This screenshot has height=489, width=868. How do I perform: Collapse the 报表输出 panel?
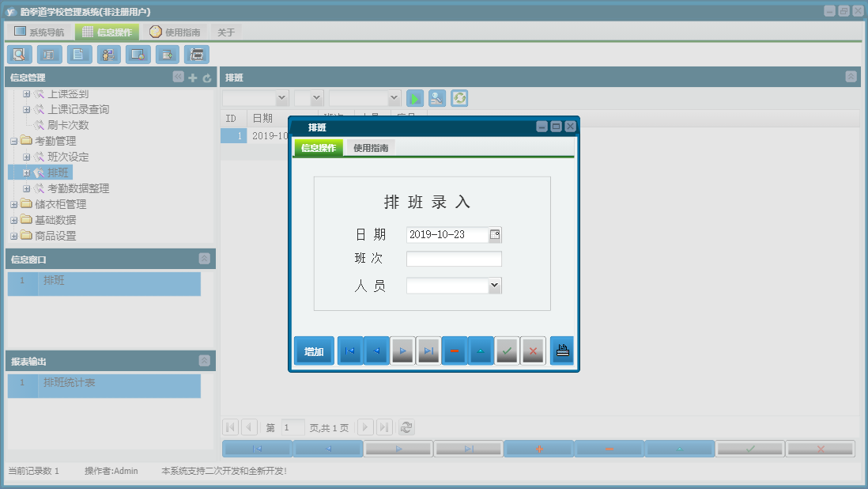(204, 361)
